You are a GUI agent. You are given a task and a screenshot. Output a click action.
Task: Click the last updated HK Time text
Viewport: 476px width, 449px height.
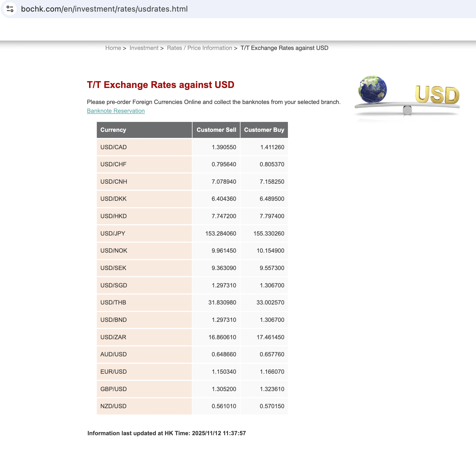[x=167, y=433]
